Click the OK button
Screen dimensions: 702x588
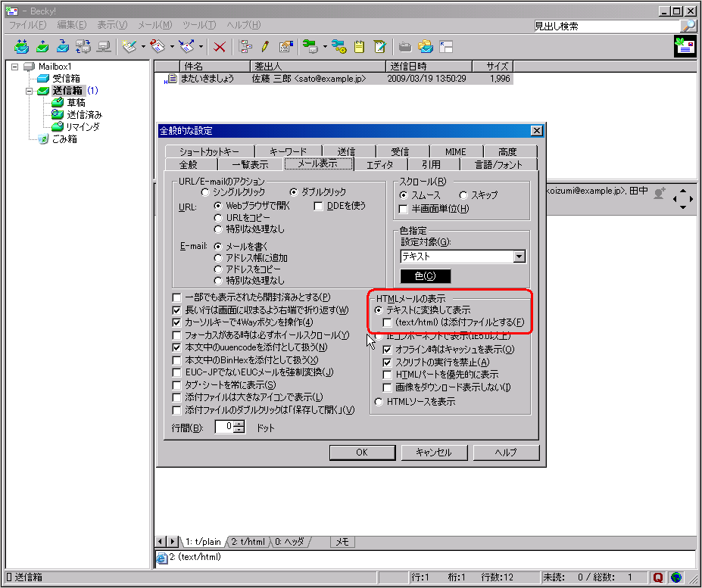point(362,453)
